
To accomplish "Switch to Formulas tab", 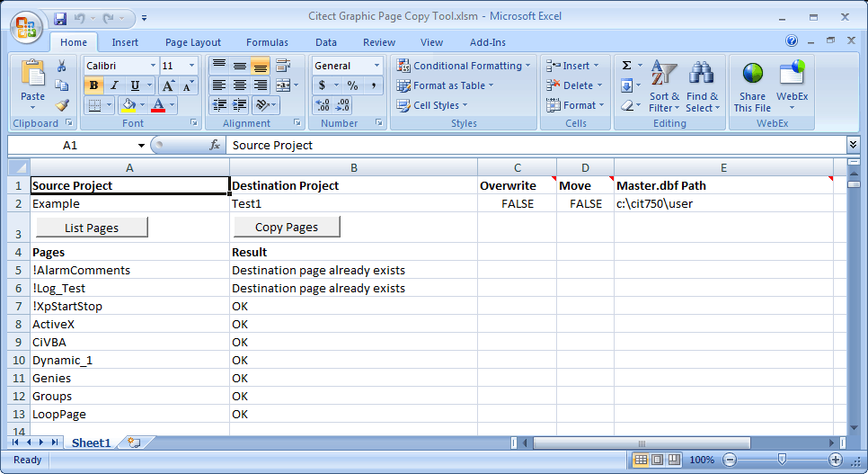I will [267, 42].
